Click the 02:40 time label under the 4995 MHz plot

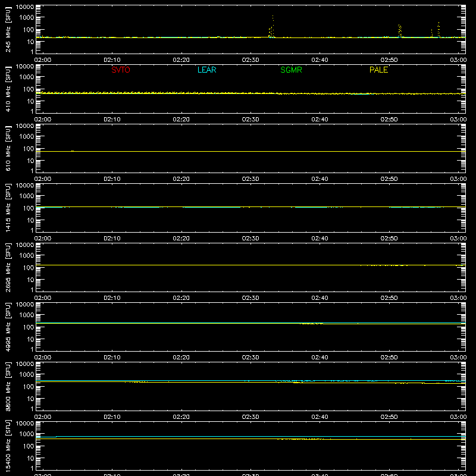tap(320, 358)
